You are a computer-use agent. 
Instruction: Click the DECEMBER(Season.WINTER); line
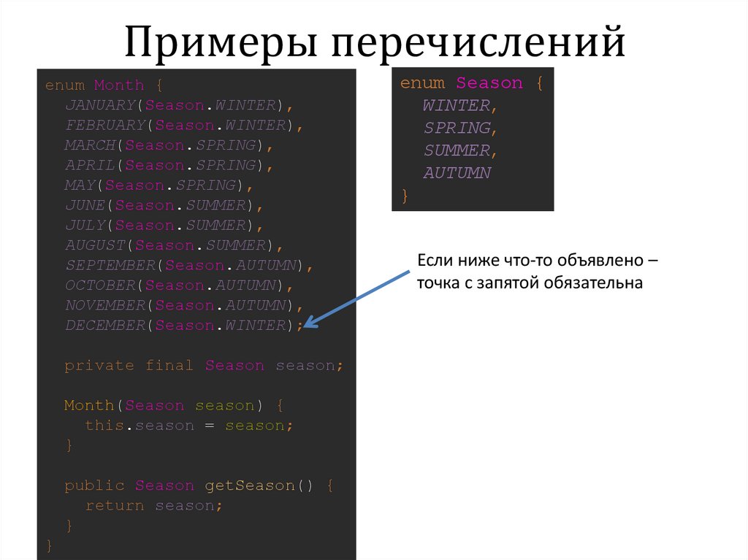point(183,326)
